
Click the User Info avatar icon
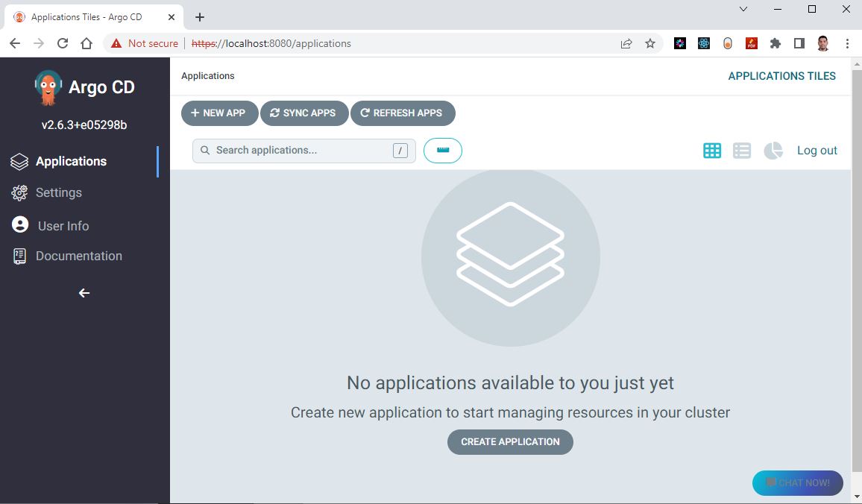pos(20,224)
